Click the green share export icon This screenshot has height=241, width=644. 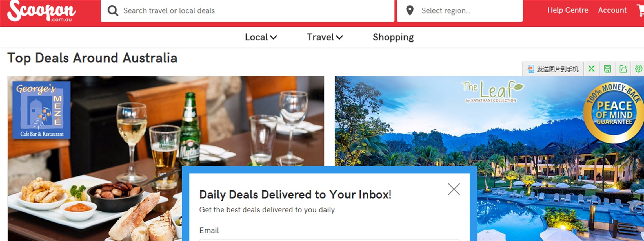(x=623, y=69)
